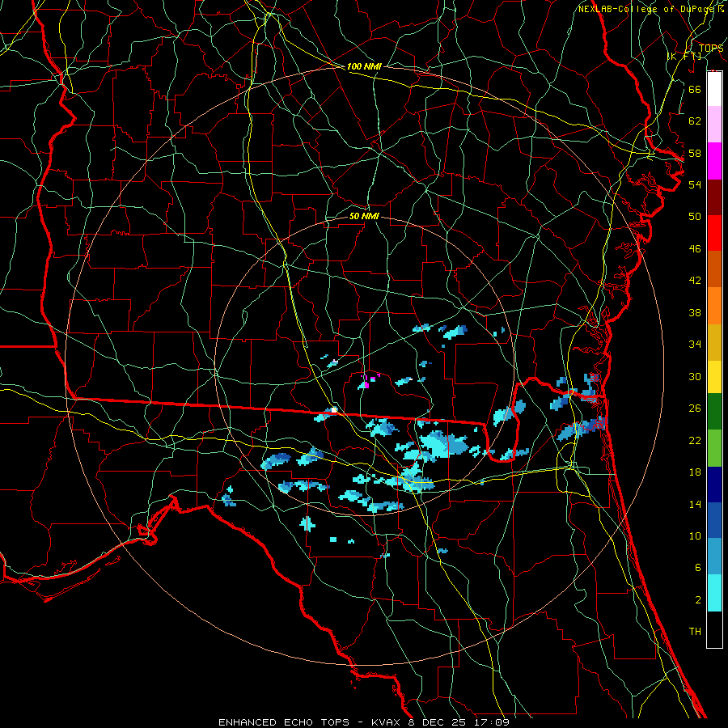Click the magenta swatch in the color scale
728x728 pixels.
714,161
